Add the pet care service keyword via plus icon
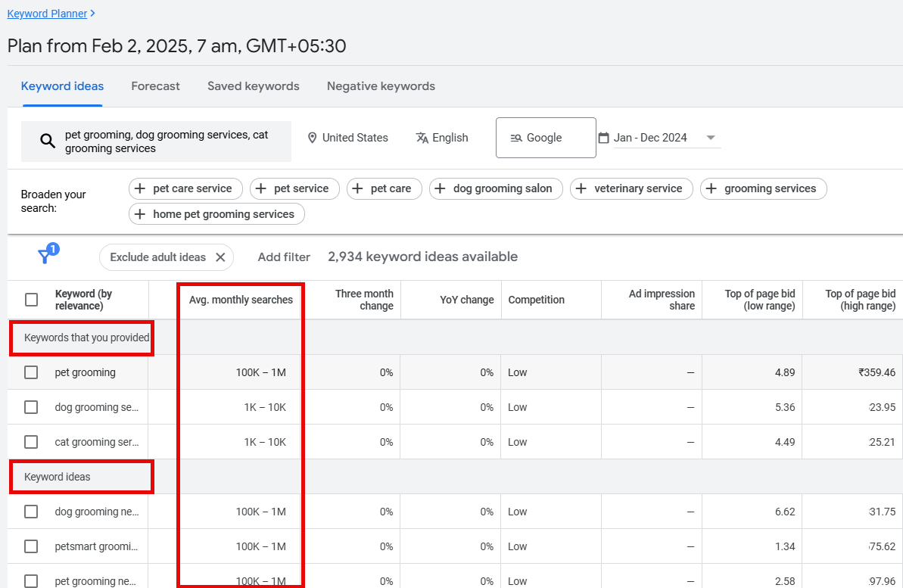Screen dimensions: 903x588 click(139, 188)
